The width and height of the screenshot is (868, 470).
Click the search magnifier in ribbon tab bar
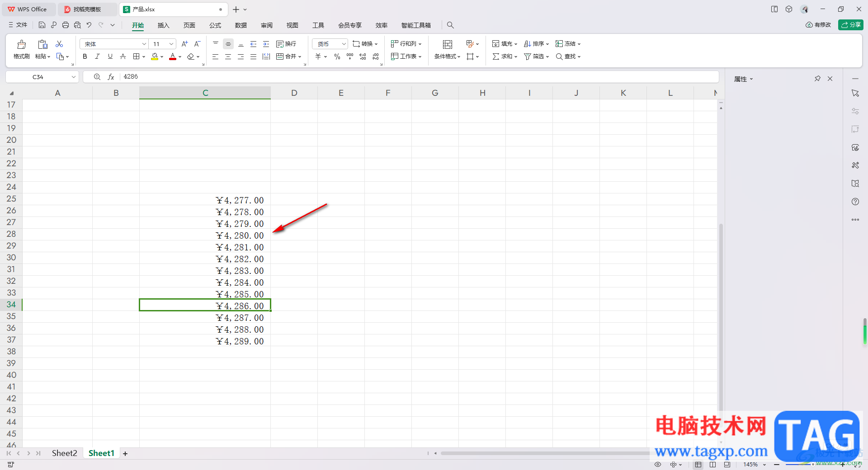[450, 25]
